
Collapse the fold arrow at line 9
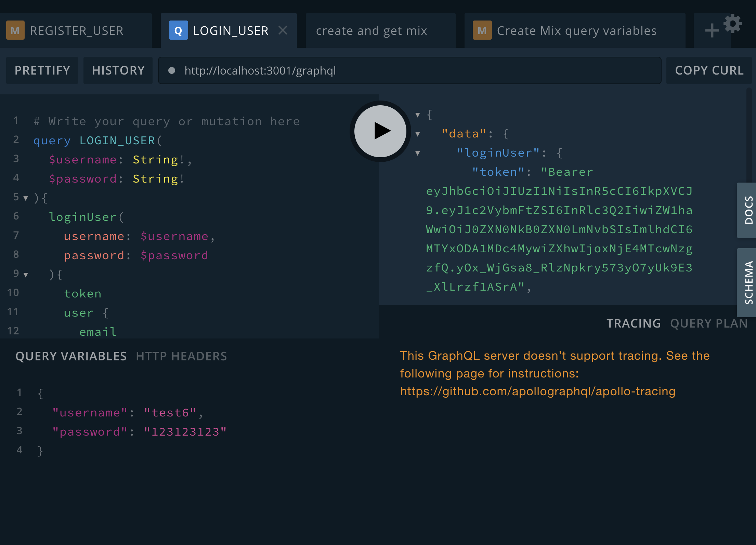pos(26,275)
